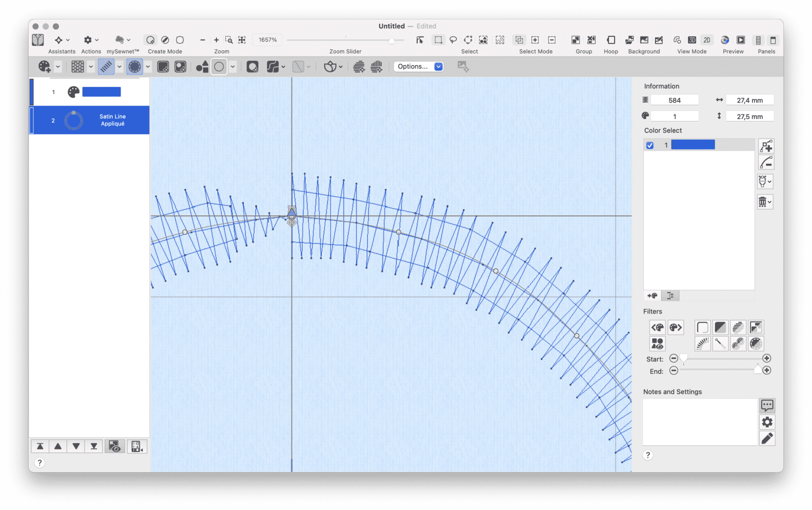
Task: Toggle the color 1 checkbox
Action: (649, 145)
